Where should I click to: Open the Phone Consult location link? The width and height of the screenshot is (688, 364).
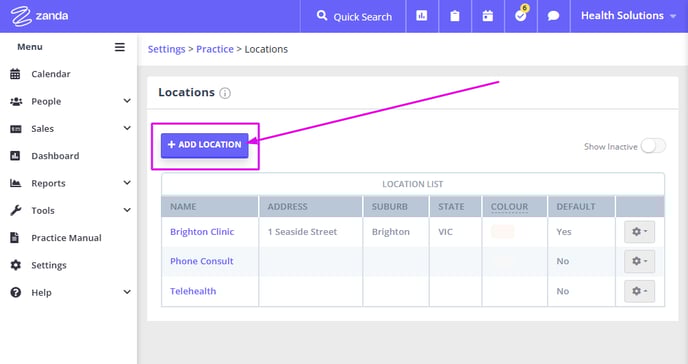click(x=202, y=261)
